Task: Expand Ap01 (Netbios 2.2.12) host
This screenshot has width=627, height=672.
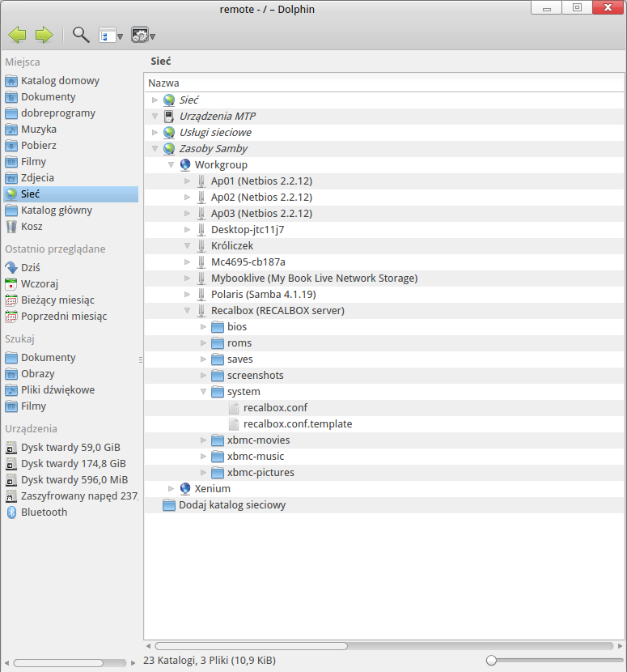Action: tap(187, 181)
